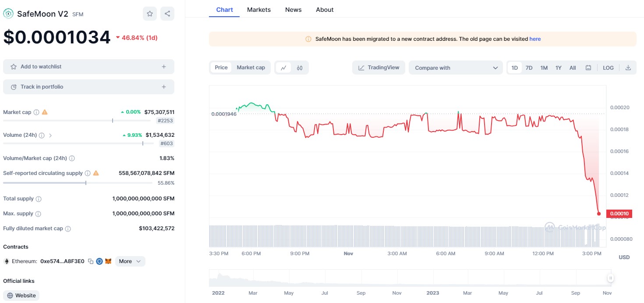Click the timeline range handle on navigator

coord(610,278)
